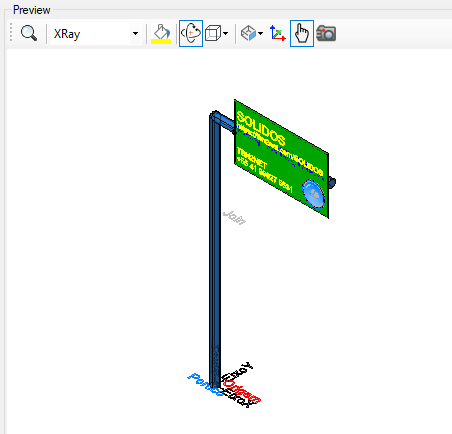Click the paint bucket background color icon

(161, 31)
